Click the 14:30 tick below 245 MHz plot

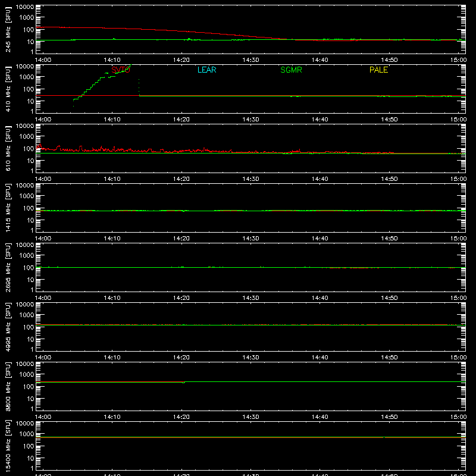coord(250,60)
